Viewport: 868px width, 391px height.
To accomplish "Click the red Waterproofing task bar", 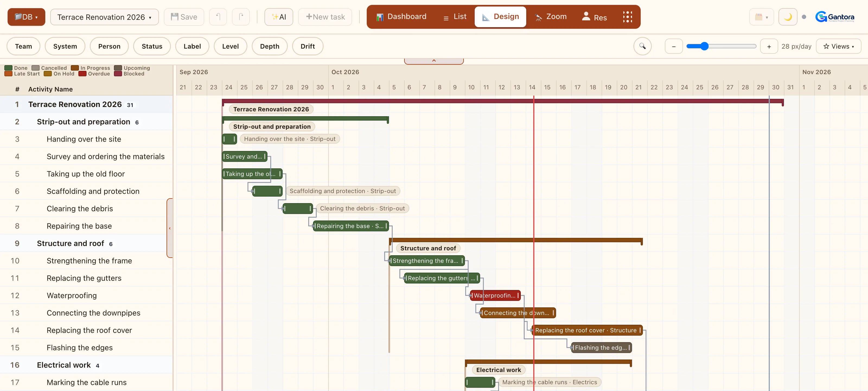I will [x=495, y=295].
